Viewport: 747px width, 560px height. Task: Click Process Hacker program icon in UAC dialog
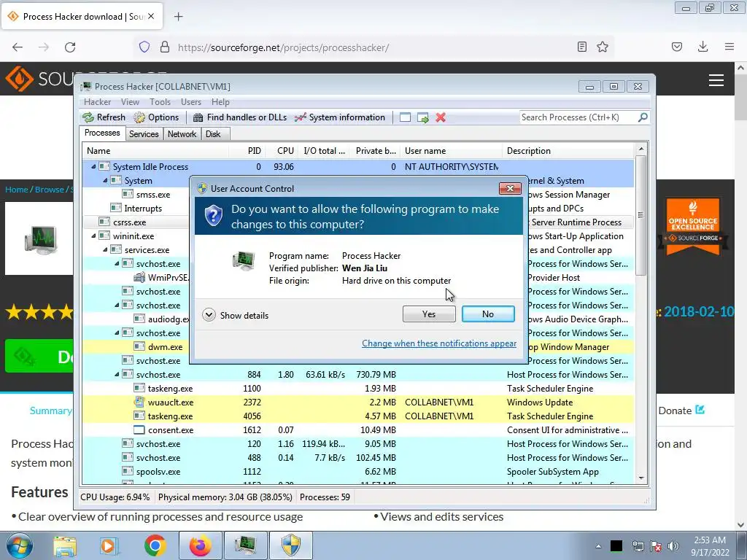pyautogui.click(x=244, y=261)
